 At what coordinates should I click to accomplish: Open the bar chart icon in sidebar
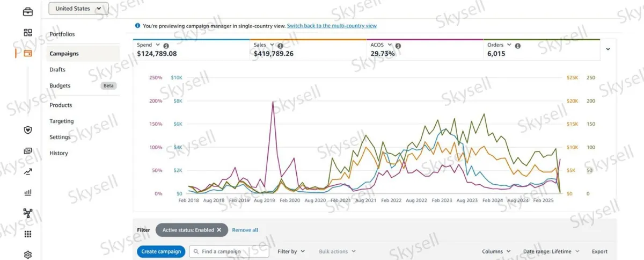coord(28,192)
